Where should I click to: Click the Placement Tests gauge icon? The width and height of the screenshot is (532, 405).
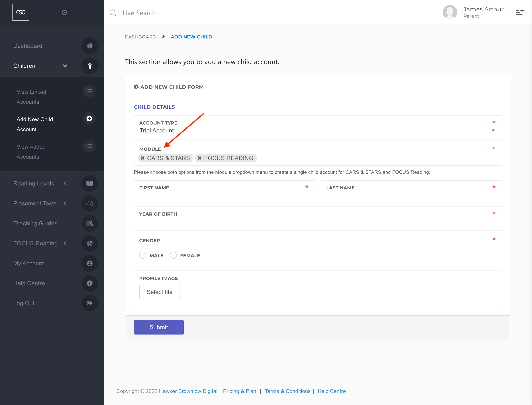pyautogui.click(x=90, y=204)
